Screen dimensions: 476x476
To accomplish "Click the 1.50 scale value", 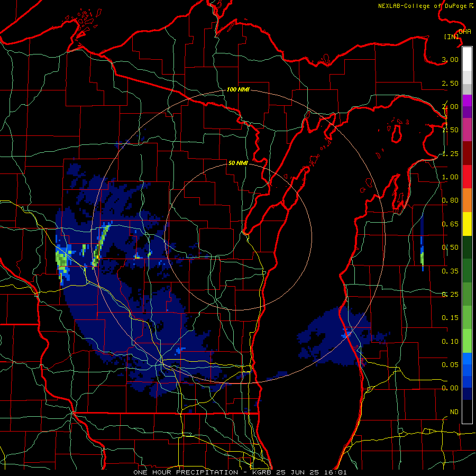I will (450, 130).
